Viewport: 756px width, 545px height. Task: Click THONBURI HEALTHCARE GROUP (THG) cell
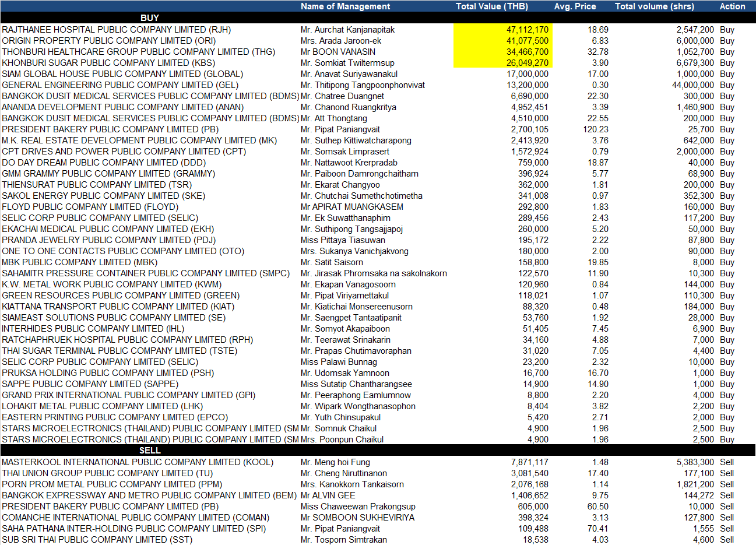pos(138,52)
